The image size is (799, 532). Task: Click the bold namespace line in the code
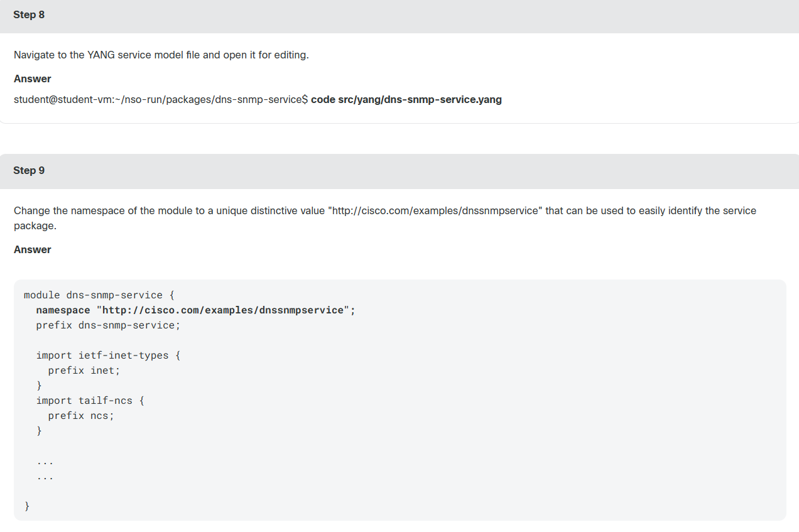[x=195, y=310]
